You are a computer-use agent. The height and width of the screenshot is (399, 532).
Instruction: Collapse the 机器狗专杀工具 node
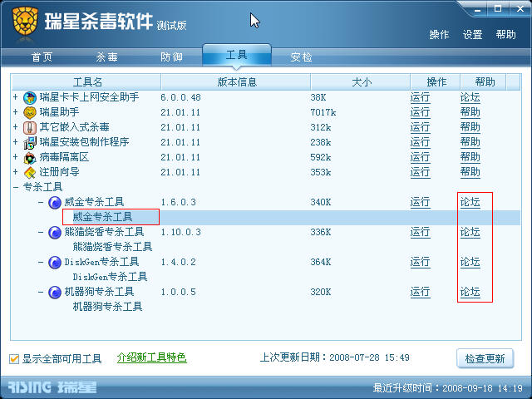coord(41,292)
